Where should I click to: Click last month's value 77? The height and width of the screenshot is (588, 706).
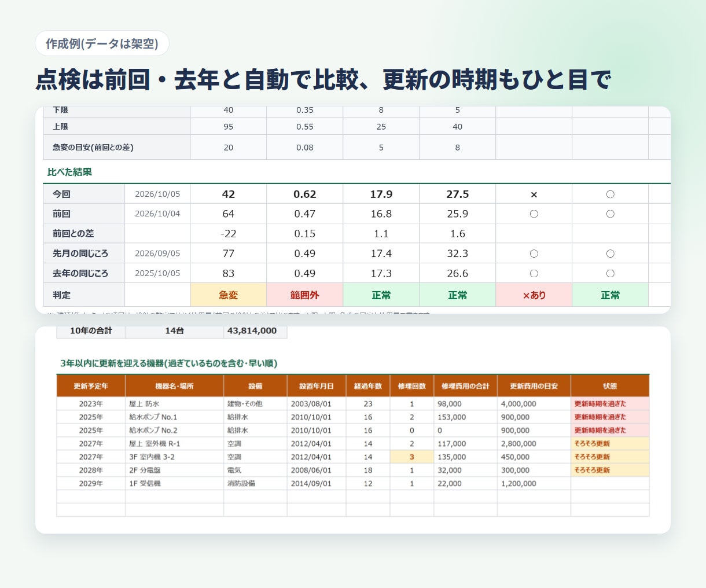pyautogui.click(x=229, y=253)
